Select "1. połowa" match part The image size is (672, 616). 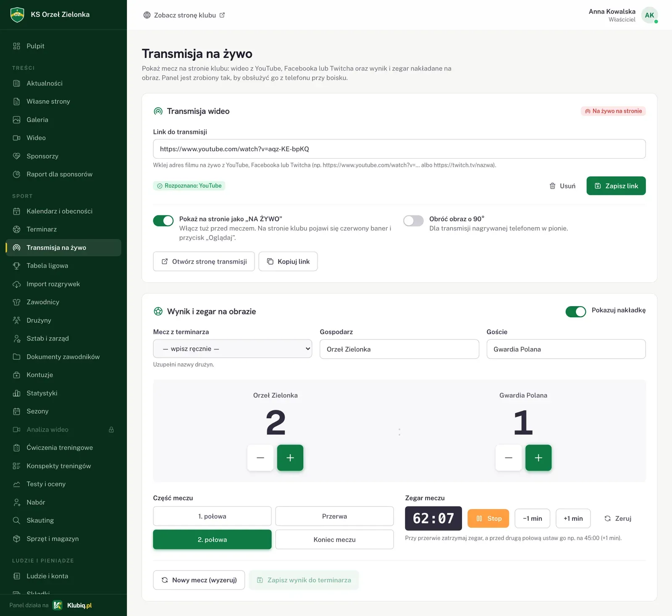[212, 516]
